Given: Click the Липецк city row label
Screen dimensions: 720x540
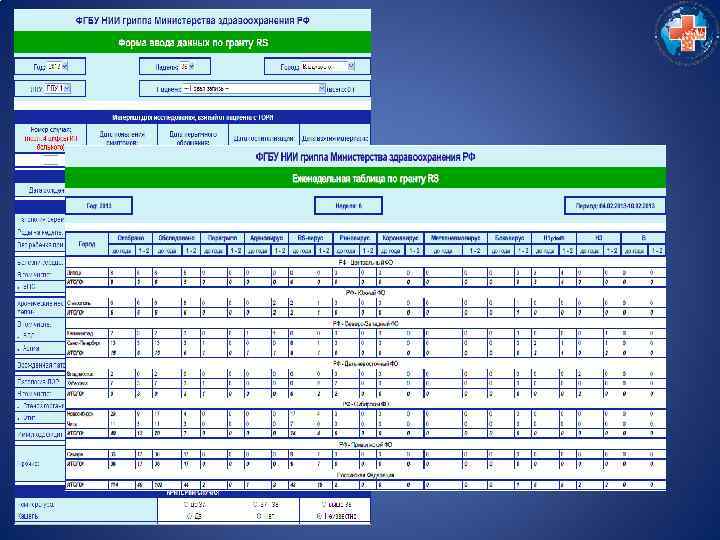Looking at the screenshot, I should point(74,273).
